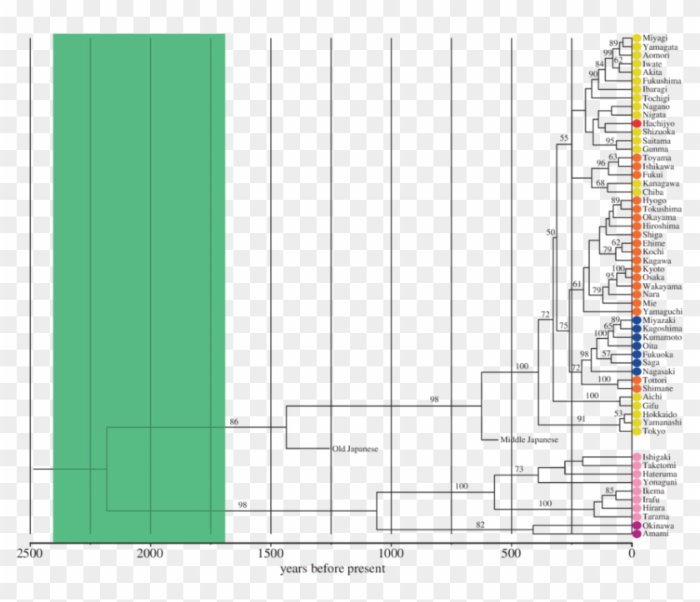Click the Middle Japanese node label

529,440
